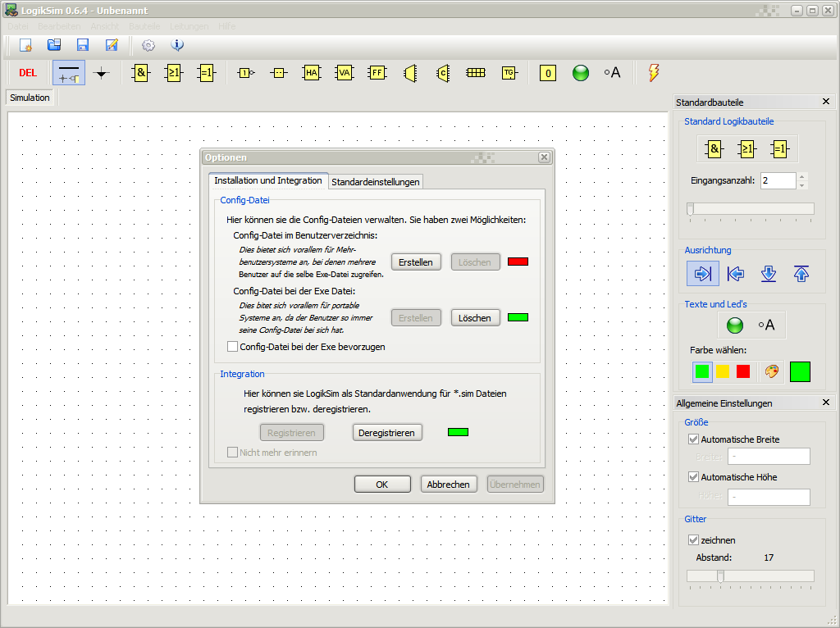Viewport: 840px width, 628px height.
Task: Choose LED in Texte und Led's section
Action: pos(734,325)
